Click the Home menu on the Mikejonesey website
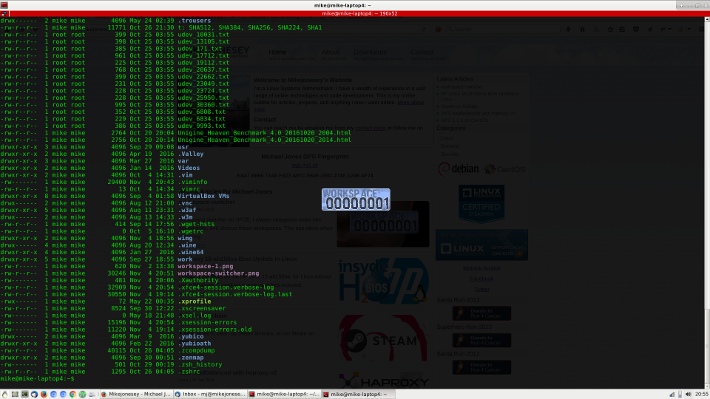This screenshot has height=399, width=710. click(x=277, y=52)
